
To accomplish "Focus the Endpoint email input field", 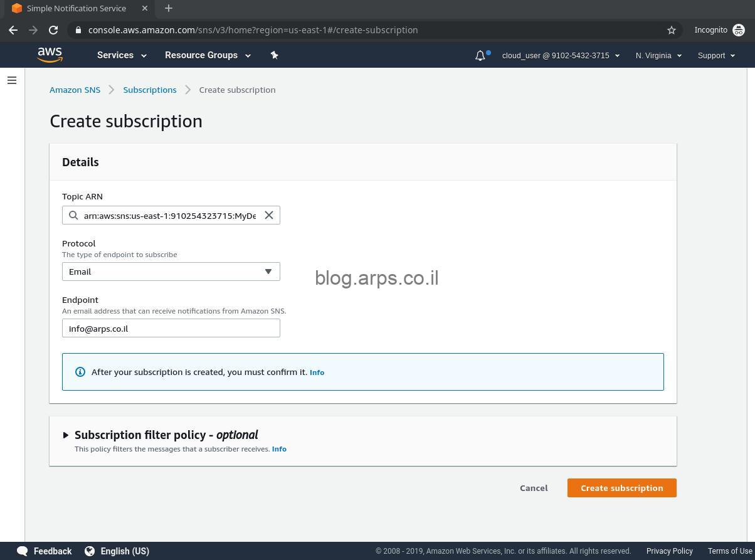I will (171, 328).
